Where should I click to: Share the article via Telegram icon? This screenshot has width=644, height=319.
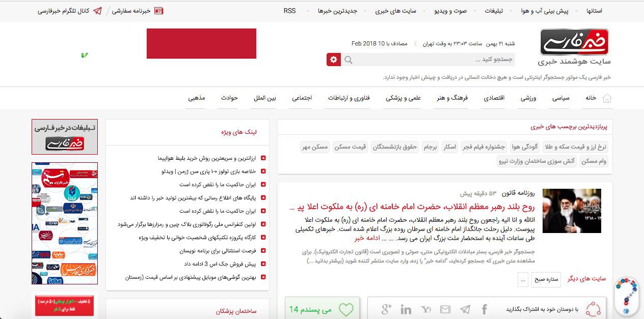(x=465, y=309)
